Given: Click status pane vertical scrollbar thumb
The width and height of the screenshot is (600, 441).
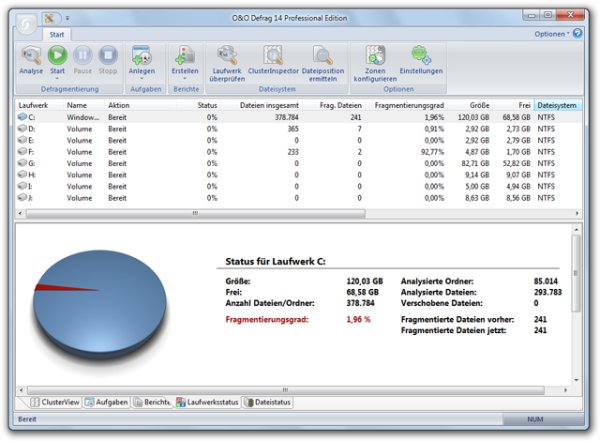Looking at the screenshot, I should (x=576, y=273).
